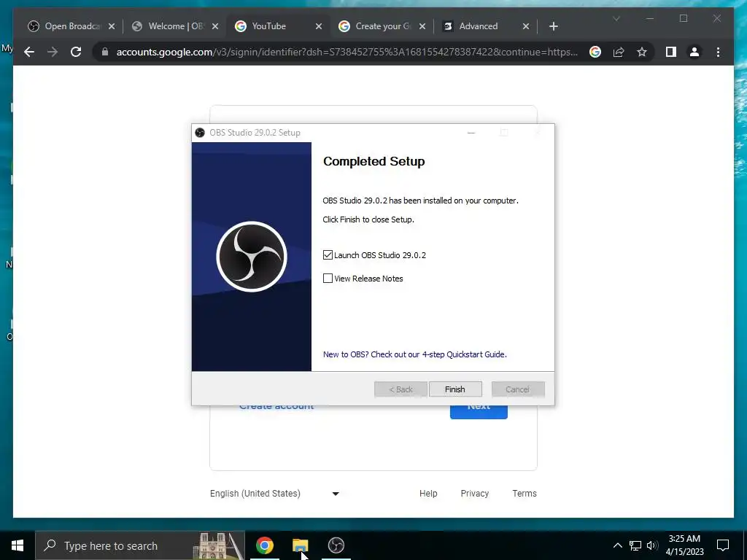Open the Windows Start menu

pos(18,545)
